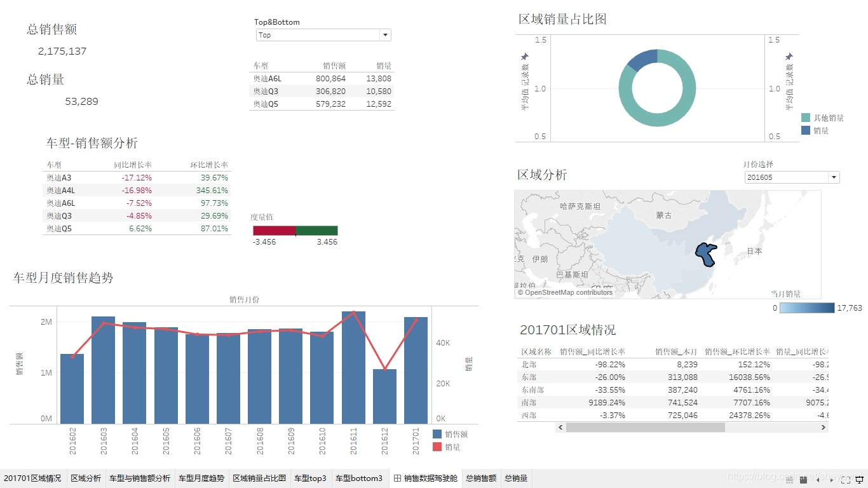
Task: Click the 销售额 blue legend swatch under trend chart
Action: [x=437, y=434]
